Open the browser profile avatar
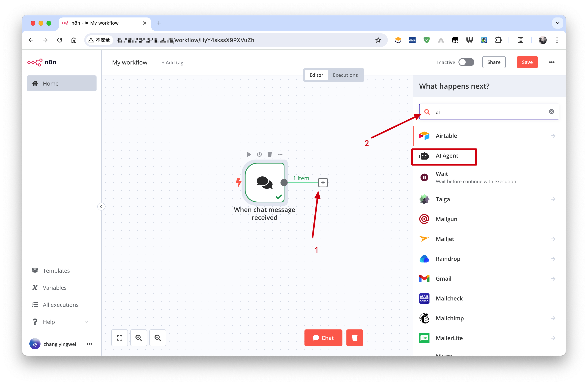 click(543, 40)
